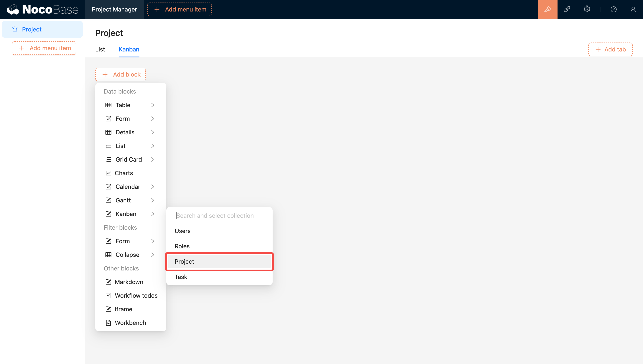Screen dimensions: 643x364
Task: Click the plus icon in Add tab
Action: (598, 50)
